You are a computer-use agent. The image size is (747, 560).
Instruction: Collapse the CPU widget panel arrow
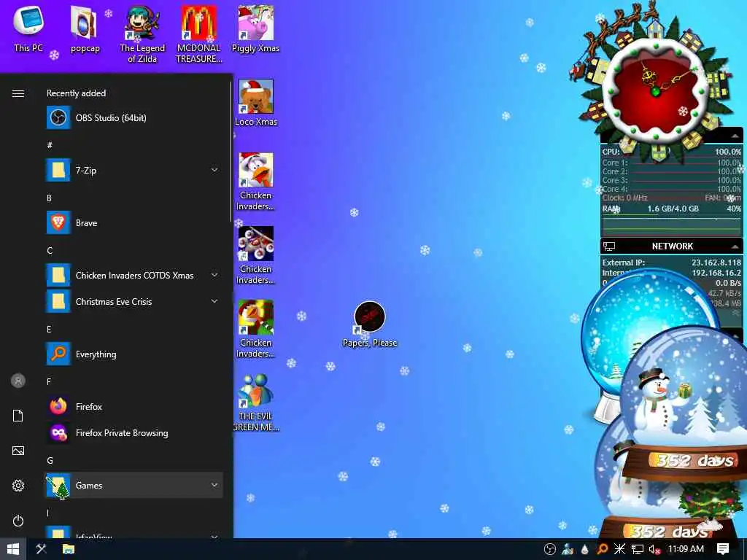click(735, 136)
